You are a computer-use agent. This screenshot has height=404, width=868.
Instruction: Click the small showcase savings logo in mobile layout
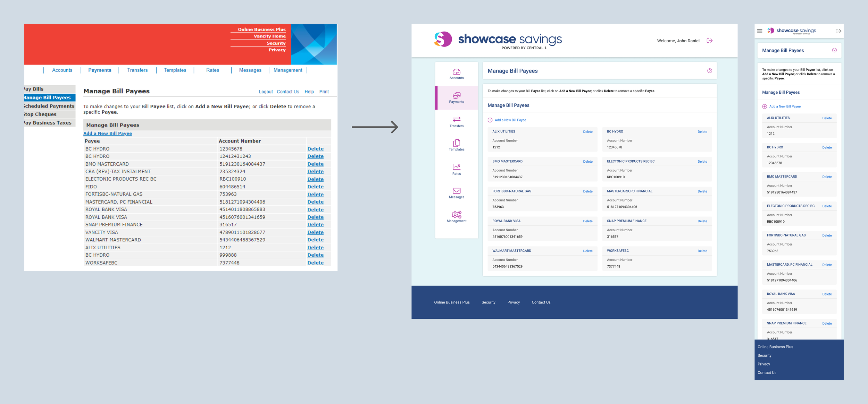click(791, 31)
